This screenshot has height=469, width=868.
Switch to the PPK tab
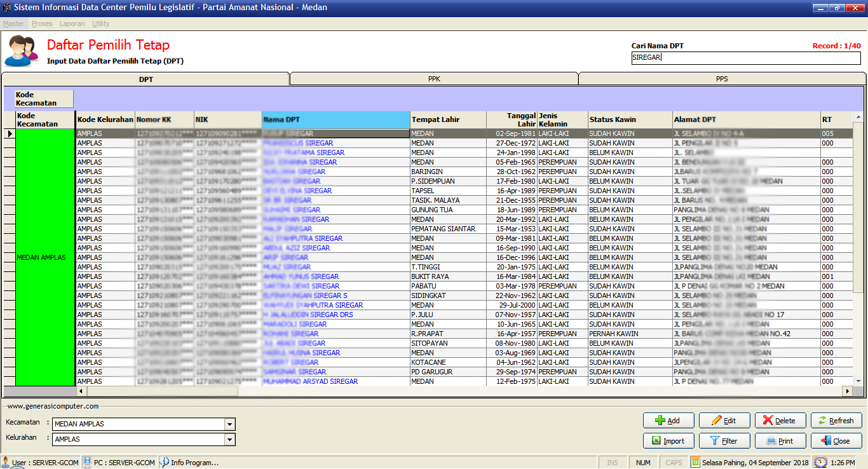(434, 79)
